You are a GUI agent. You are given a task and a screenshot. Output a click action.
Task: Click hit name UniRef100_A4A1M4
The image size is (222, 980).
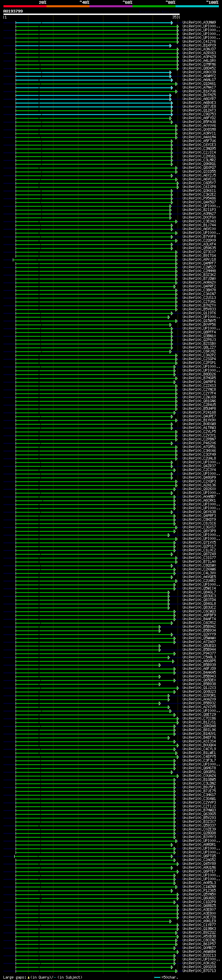199,137
